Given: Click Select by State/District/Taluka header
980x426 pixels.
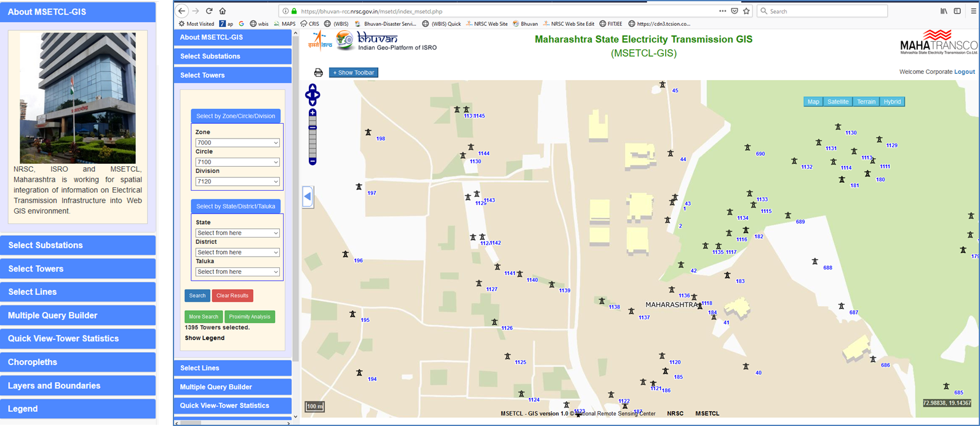Looking at the screenshot, I should [x=236, y=206].
